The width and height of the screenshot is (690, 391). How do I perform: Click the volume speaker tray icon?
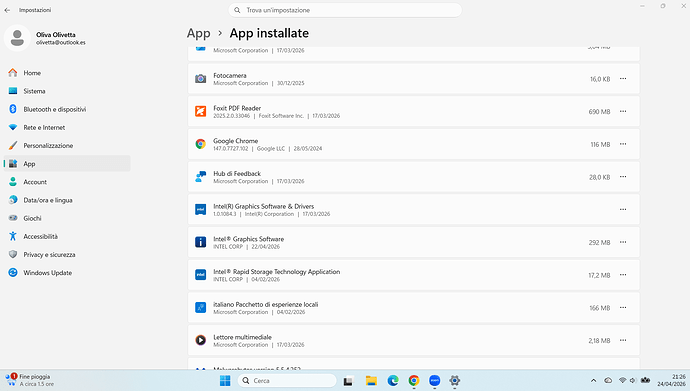(633, 380)
